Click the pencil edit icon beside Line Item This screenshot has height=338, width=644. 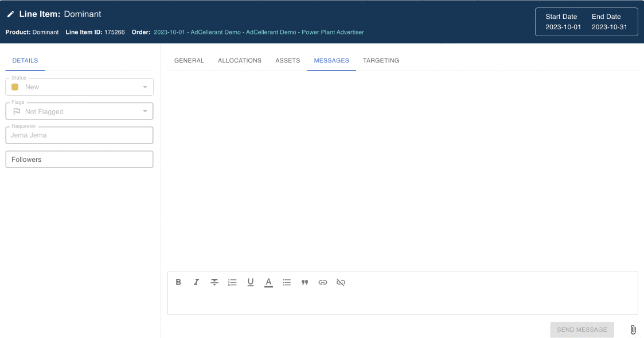click(x=10, y=14)
